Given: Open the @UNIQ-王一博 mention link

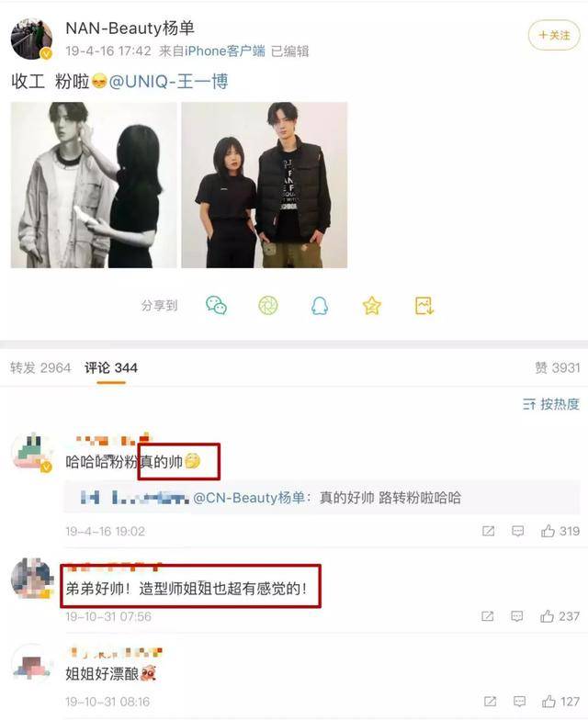Looking at the screenshot, I should pos(168,82).
